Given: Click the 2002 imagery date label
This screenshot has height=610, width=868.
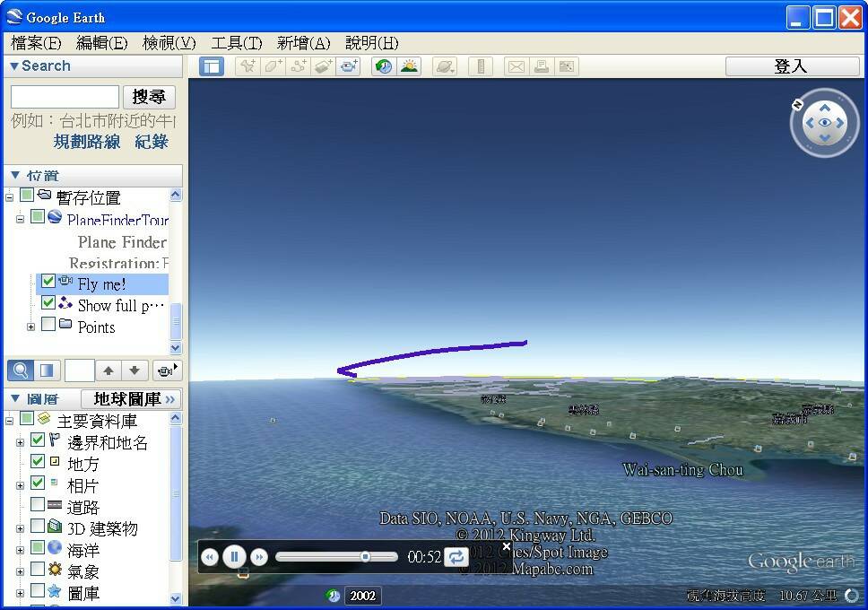Looking at the screenshot, I should [x=362, y=596].
